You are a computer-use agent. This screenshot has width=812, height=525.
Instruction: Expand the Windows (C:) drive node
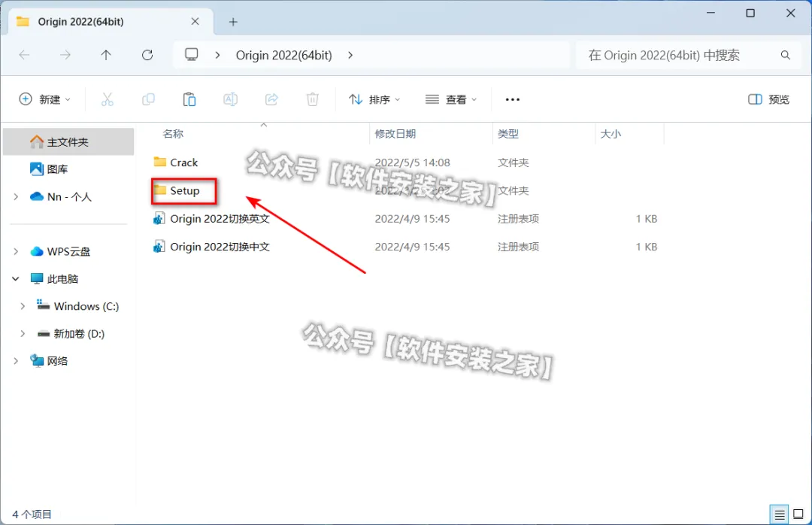click(23, 306)
